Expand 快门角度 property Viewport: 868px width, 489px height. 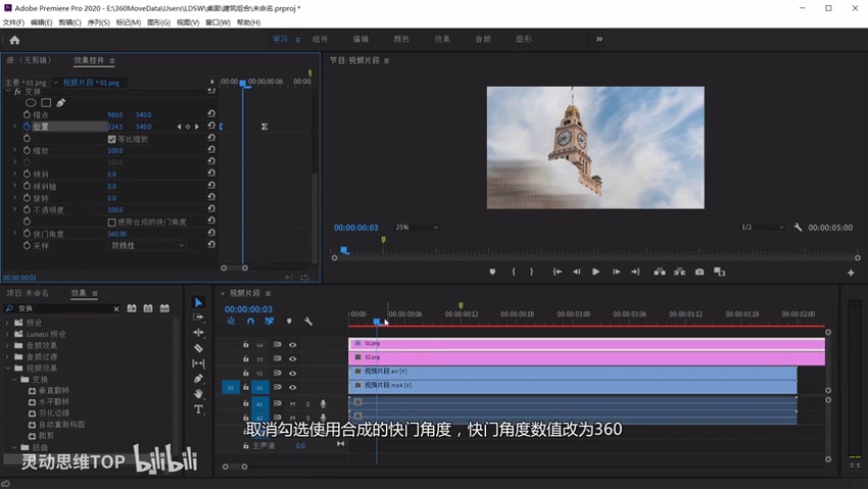pyautogui.click(x=15, y=234)
